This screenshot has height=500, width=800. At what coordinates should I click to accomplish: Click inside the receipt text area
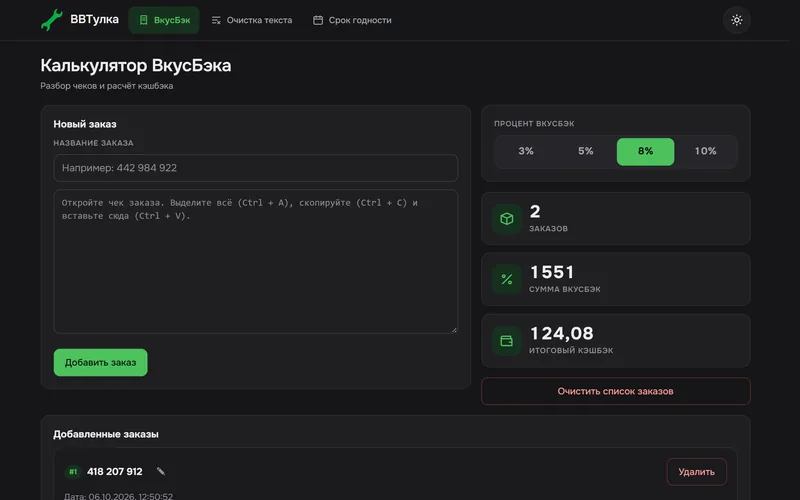(x=256, y=262)
